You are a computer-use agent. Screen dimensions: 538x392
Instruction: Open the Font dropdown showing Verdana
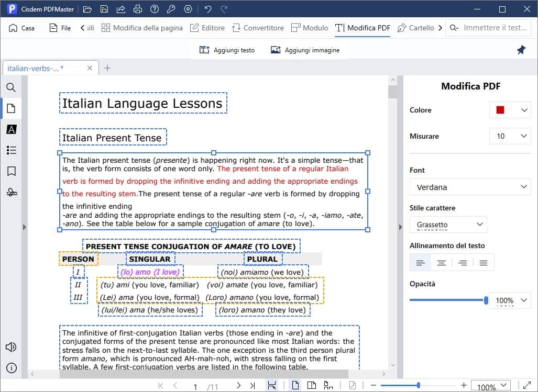coord(470,187)
